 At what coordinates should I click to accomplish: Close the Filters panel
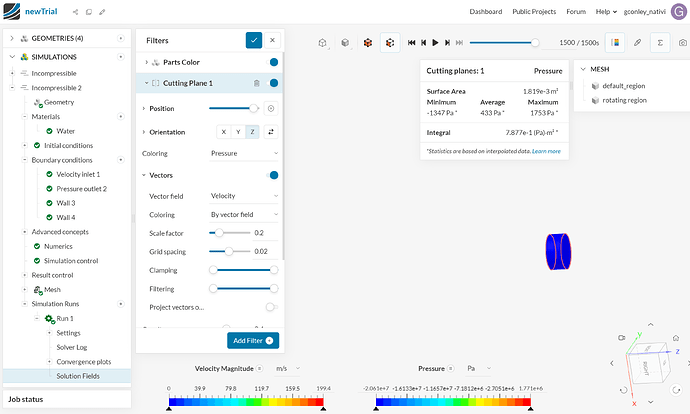(x=272, y=40)
